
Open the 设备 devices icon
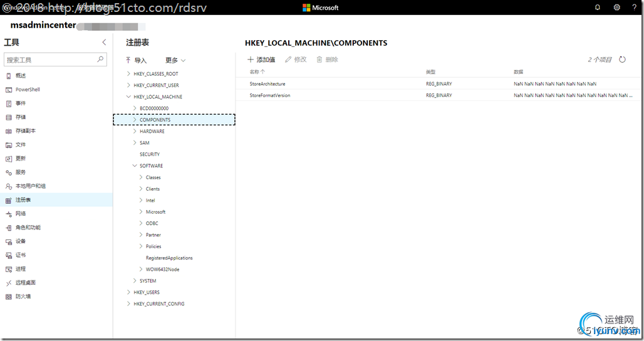pos(9,241)
